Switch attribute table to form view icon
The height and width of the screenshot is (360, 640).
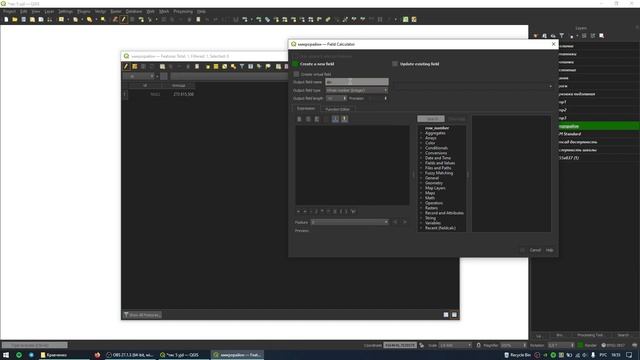[x=446, y=315]
